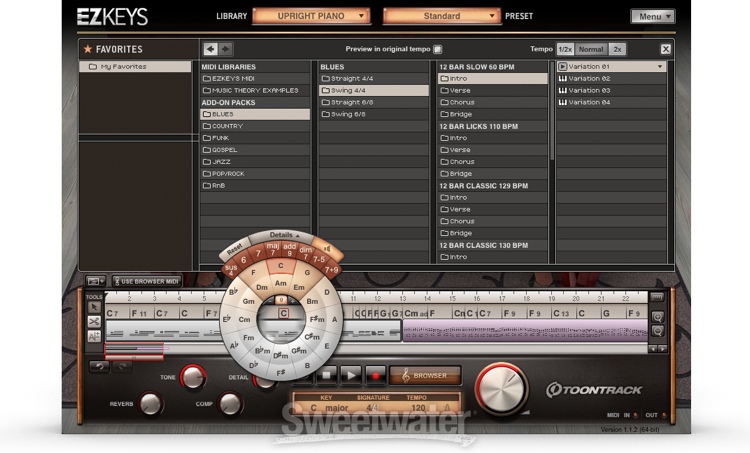Image resolution: width=750 pixels, height=453 pixels.
Task: Set preview tempo to 1/2x
Action: (x=565, y=49)
